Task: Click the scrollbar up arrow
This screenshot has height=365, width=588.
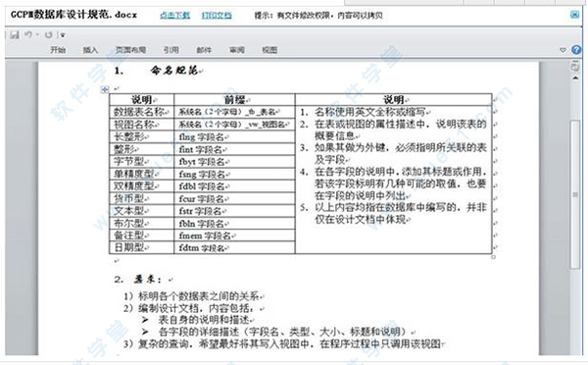Action: point(575,78)
